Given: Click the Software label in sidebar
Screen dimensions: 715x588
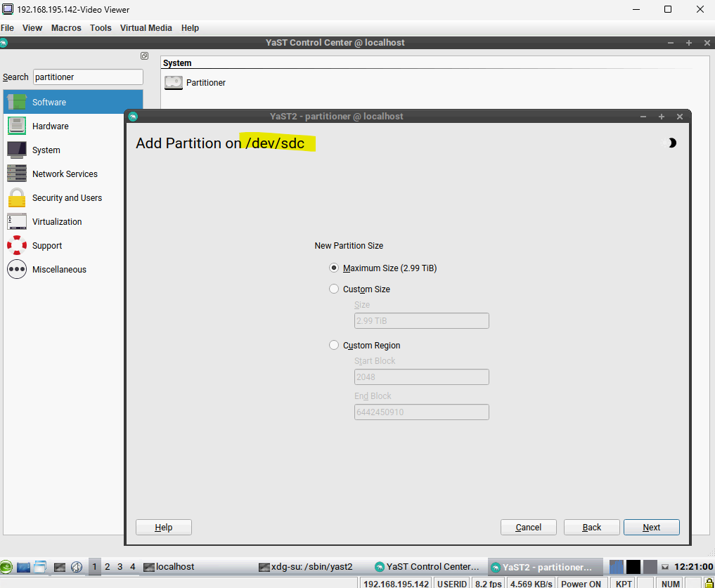Looking at the screenshot, I should coord(49,102).
